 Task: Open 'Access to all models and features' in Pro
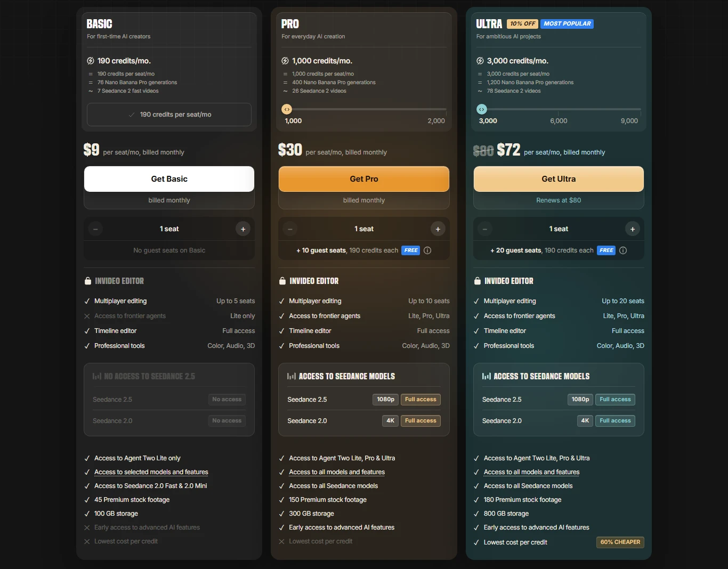[337, 472]
